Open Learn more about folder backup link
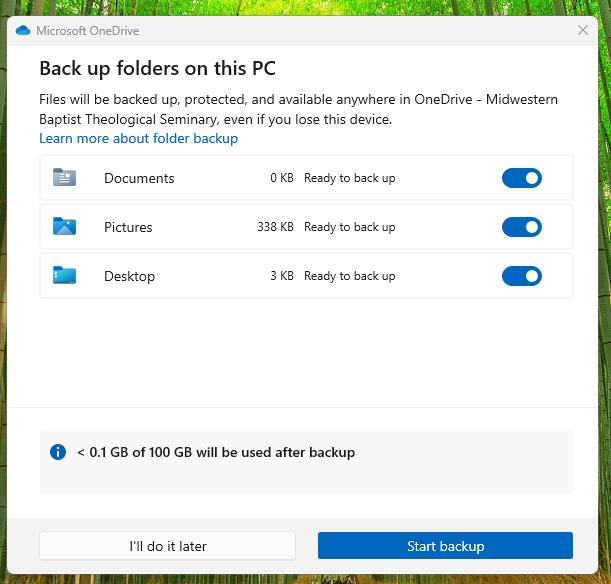Viewport: 611px width, 584px height. (x=138, y=138)
